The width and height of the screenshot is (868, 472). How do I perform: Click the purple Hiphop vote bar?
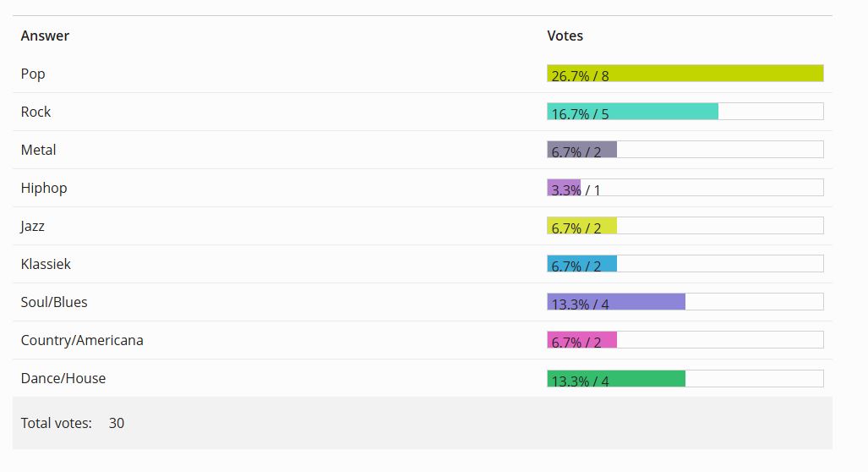[564, 188]
